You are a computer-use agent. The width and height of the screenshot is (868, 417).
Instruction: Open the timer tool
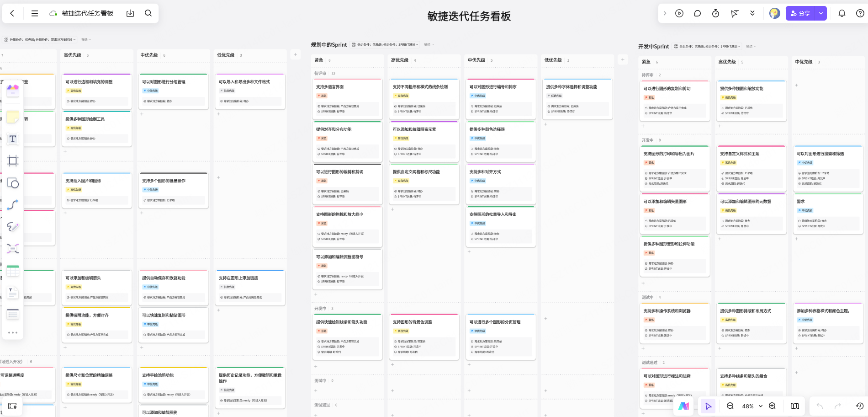pos(715,13)
